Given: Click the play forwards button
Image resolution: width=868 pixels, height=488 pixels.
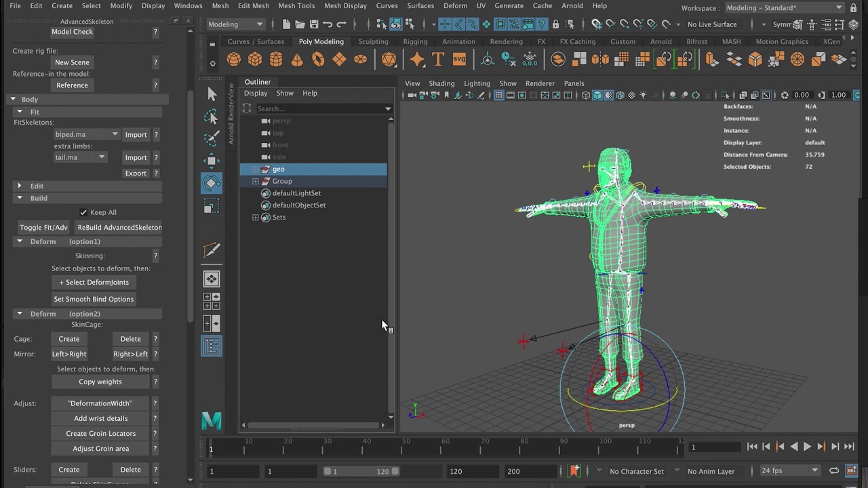Looking at the screenshot, I should (x=807, y=447).
